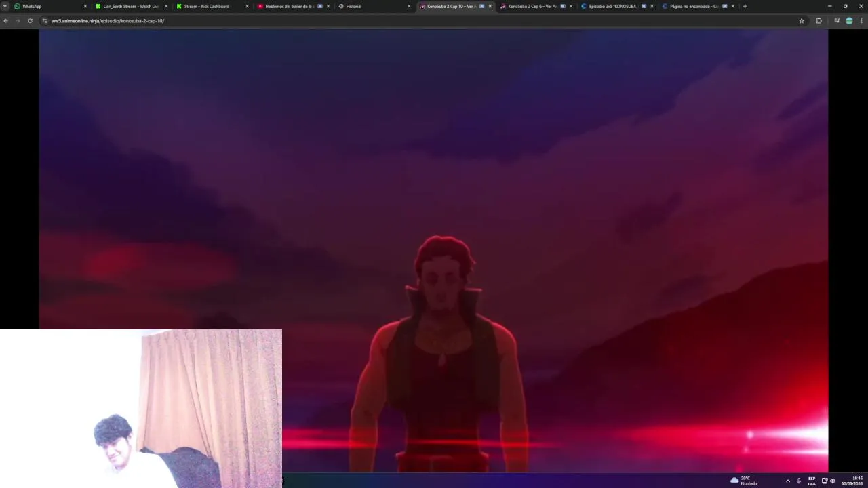Open the tab search dropdown arrow

pyautogui.click(x=5, y=6)
